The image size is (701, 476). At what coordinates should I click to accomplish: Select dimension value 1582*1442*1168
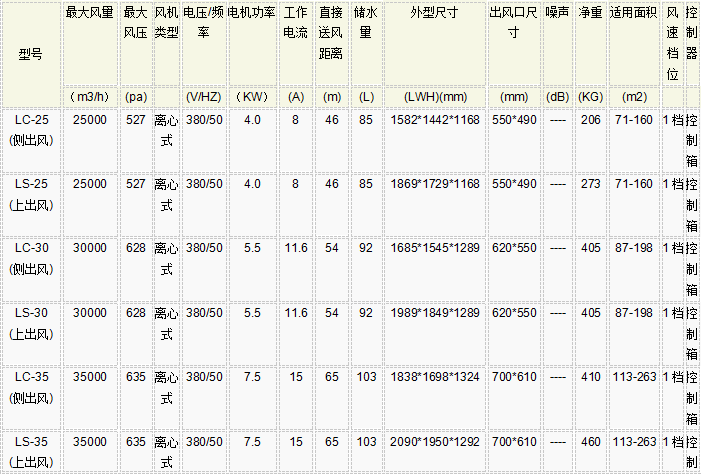pyautogui.click(x=435, y=119)
